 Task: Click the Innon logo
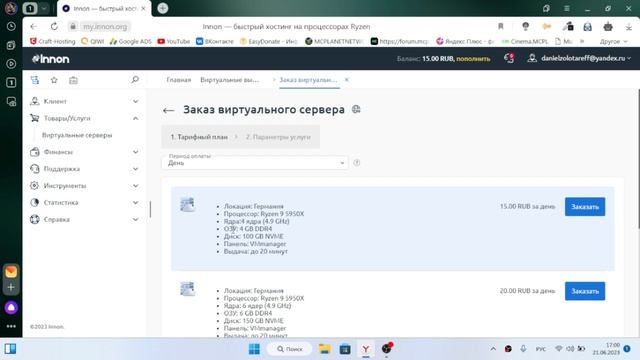pyautogui.click(x=51, y=59)
